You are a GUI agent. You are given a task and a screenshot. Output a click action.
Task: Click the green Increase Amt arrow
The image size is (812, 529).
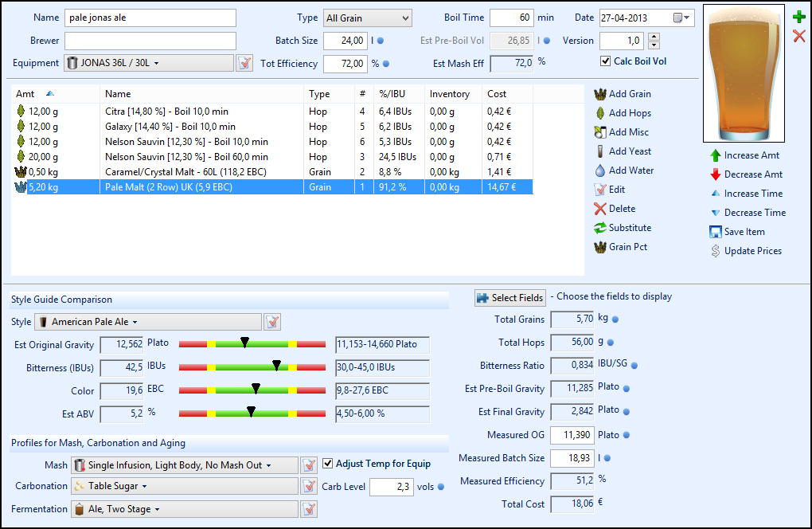[x=715, y=155]
